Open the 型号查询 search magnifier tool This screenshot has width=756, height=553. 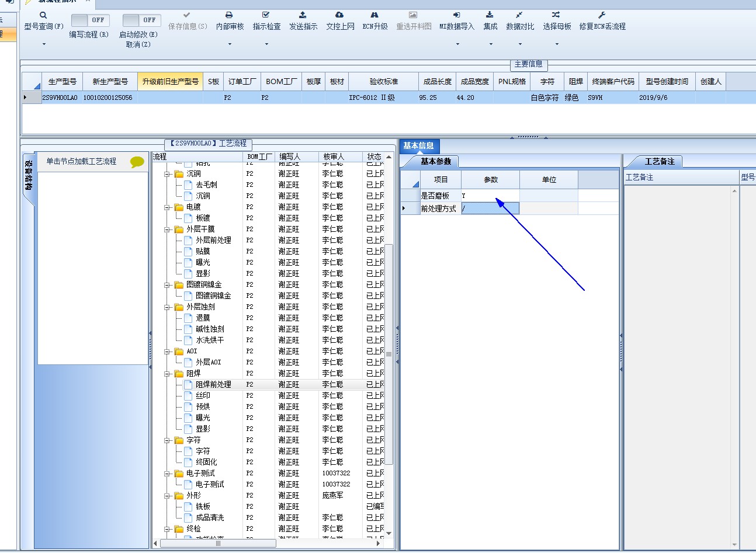pos(43,15)
